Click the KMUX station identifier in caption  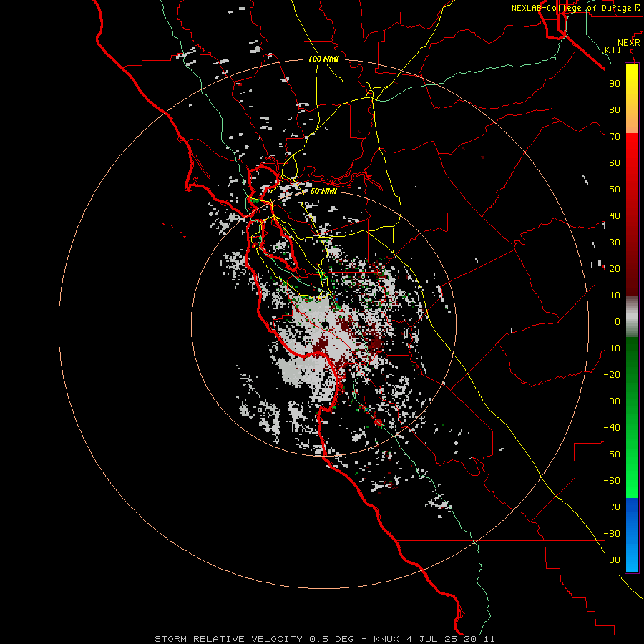386,639
